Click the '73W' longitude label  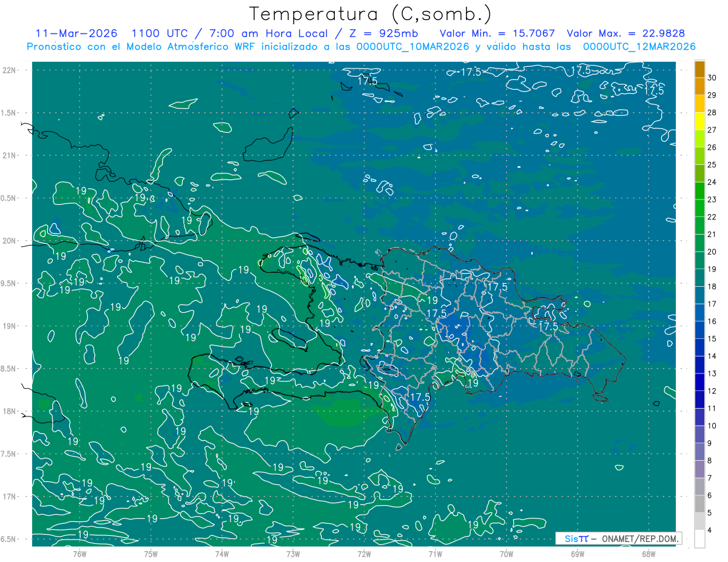coord(293,554)
